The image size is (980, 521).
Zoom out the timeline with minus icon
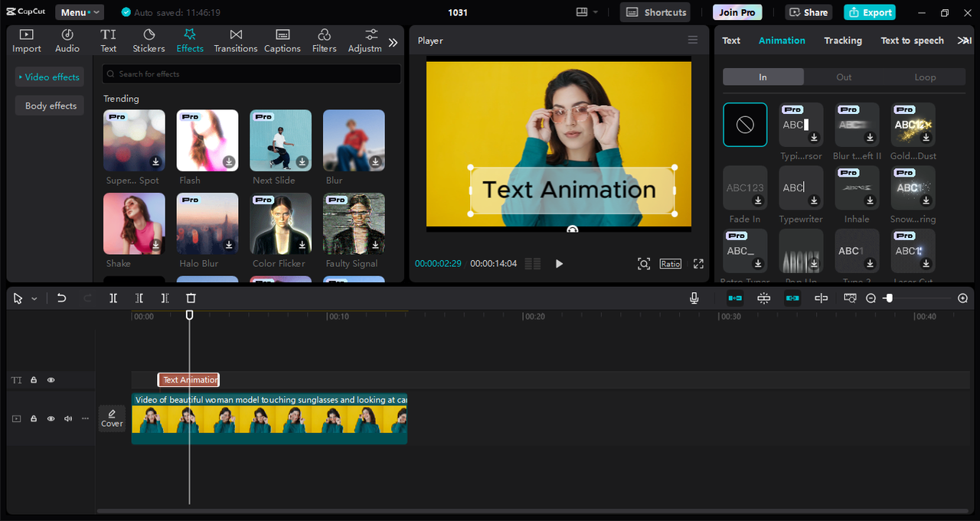[x=871, y=298]
